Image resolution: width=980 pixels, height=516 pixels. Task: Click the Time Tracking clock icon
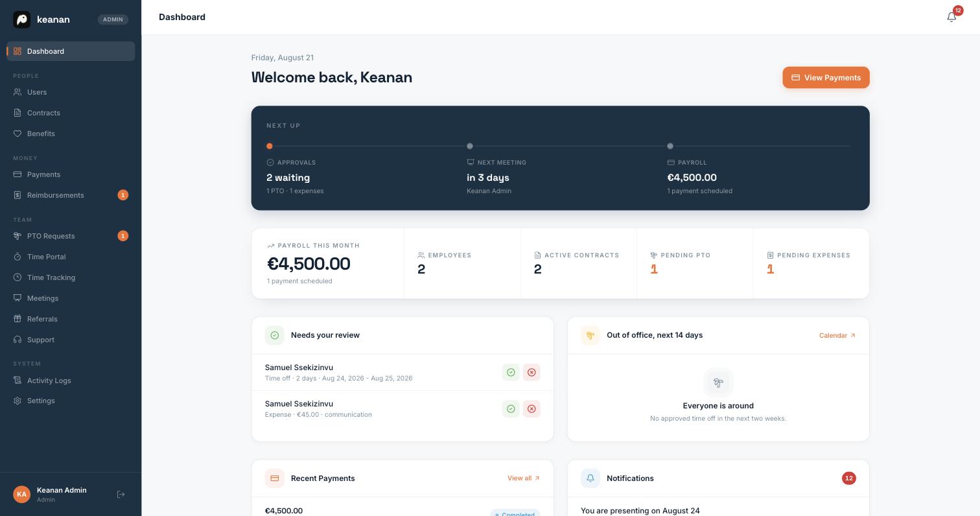click(x=17, y=277)
